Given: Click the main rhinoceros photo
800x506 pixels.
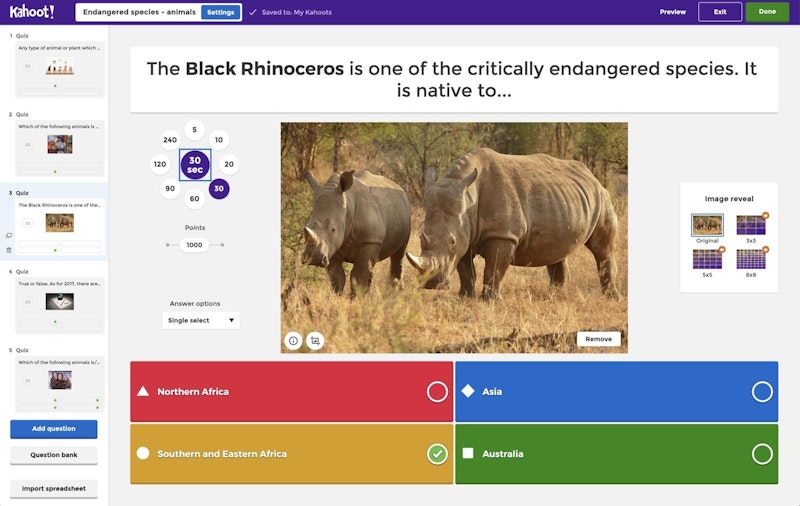Looking at the screenshot, I should [x=454, y=238].
